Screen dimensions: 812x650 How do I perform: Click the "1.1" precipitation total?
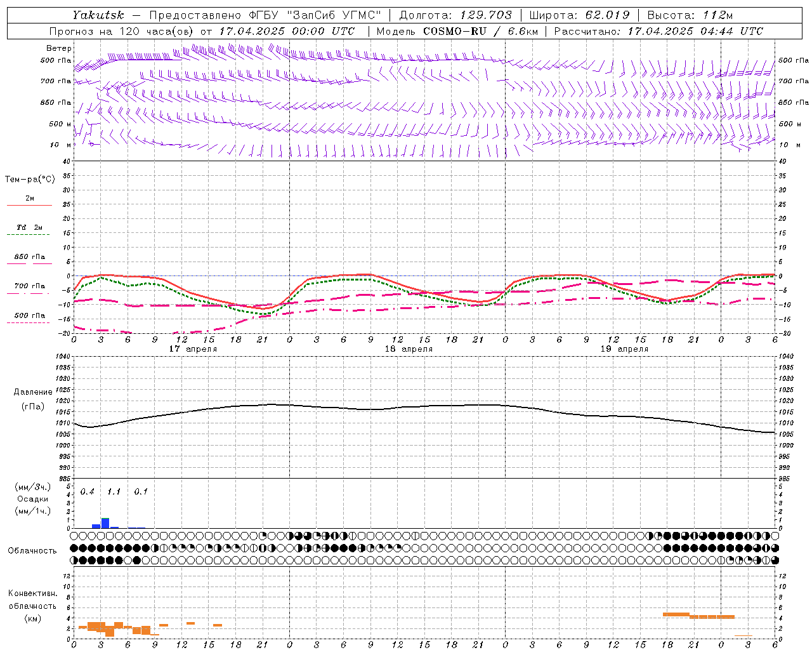pos(114,492)
